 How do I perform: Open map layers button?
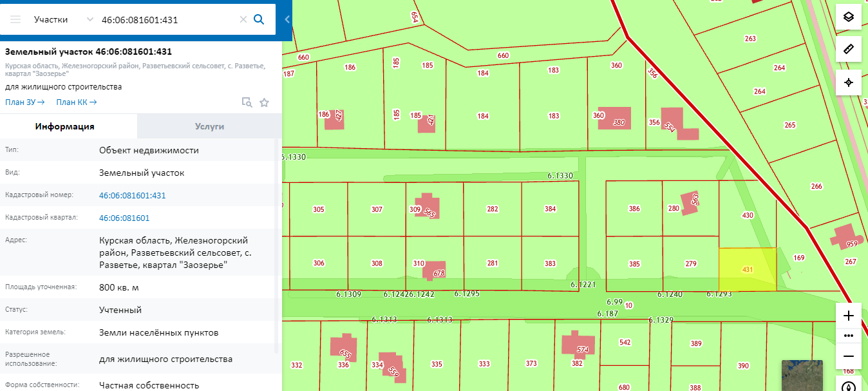tap(849, 17)
